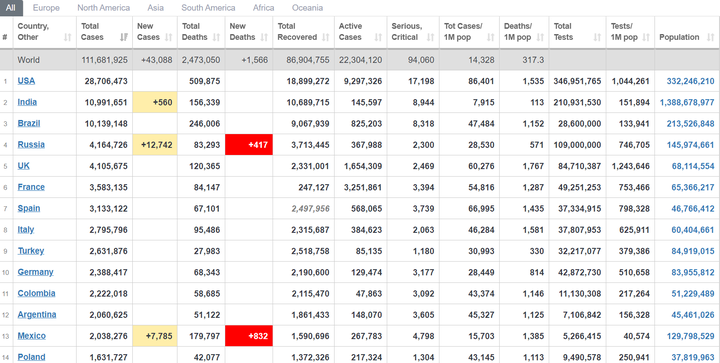720x363 pixels.
Task: Open Italy population link 60,404,661
Action: click(x=693, y=230)
